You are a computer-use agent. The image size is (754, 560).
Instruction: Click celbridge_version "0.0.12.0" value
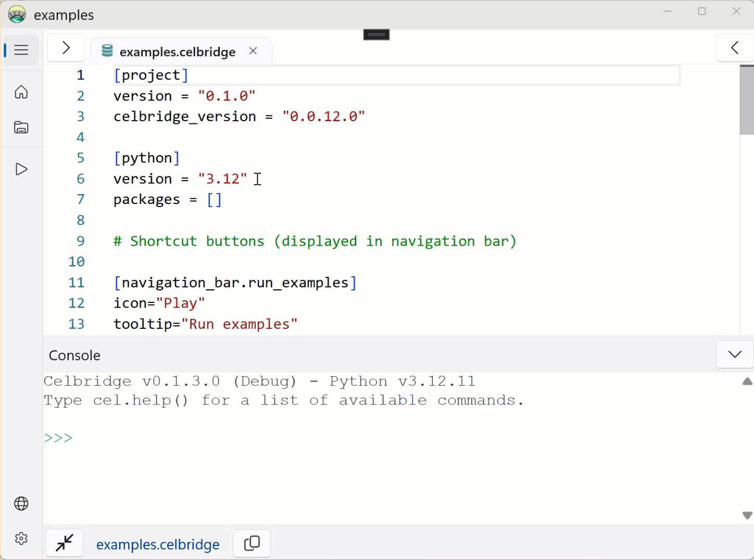(x=323, y=117)
